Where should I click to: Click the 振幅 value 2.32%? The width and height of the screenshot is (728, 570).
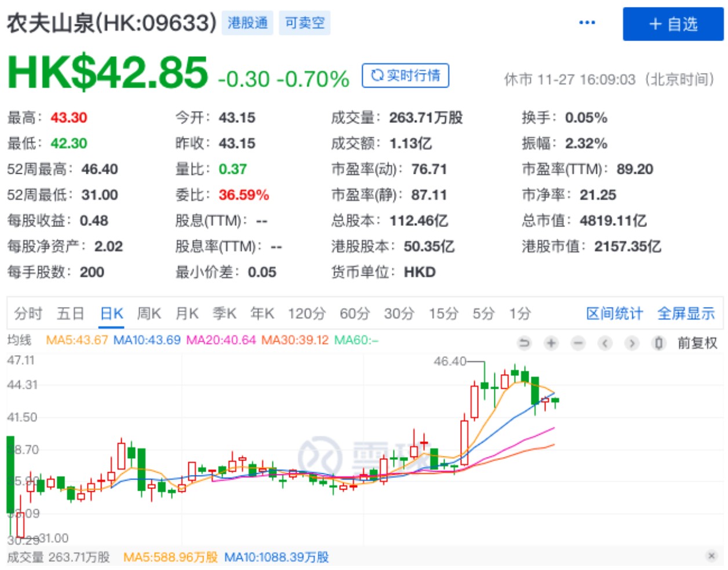586,143
